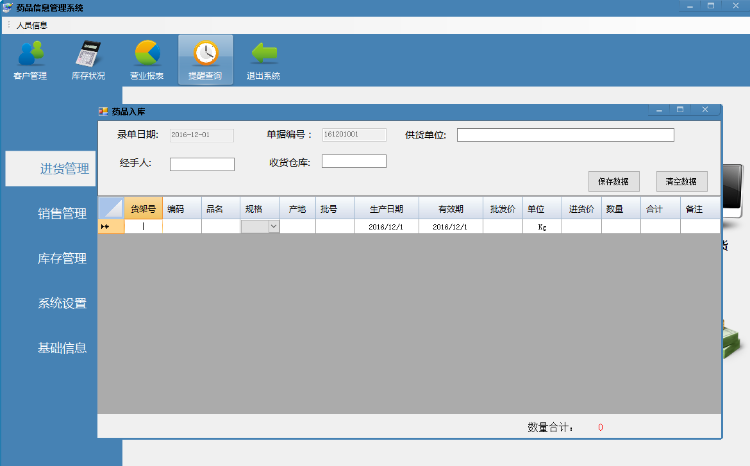Focus the 经手人 input field
The image size is (750, 466).
[202, 164]
